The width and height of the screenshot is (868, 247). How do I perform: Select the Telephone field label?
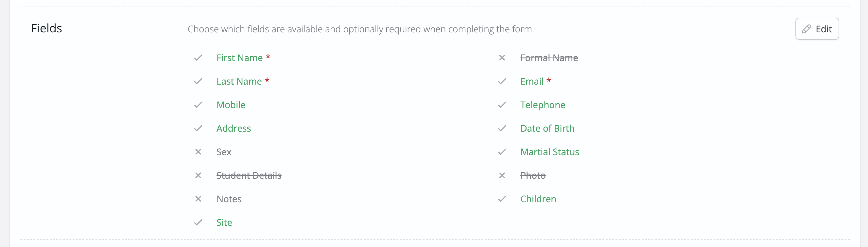coord(543,105)
